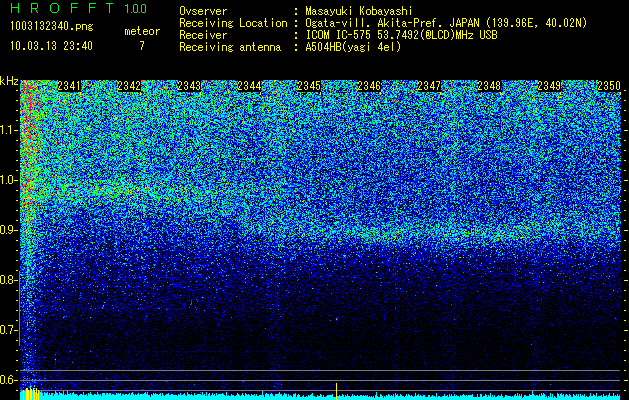Click the file name 1003132340.png
Image resolution: width=629 pixels, height=400 pixels.
pos(52,27)
